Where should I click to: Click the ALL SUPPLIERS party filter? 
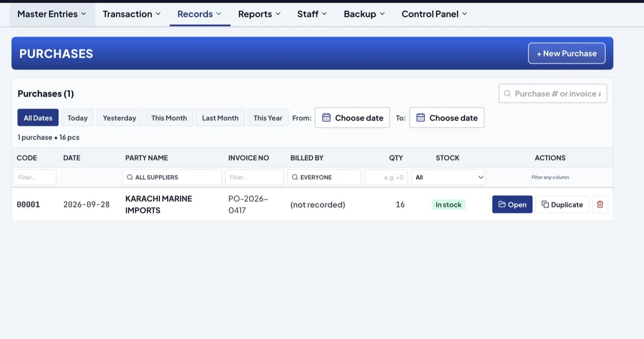[172, 177]
